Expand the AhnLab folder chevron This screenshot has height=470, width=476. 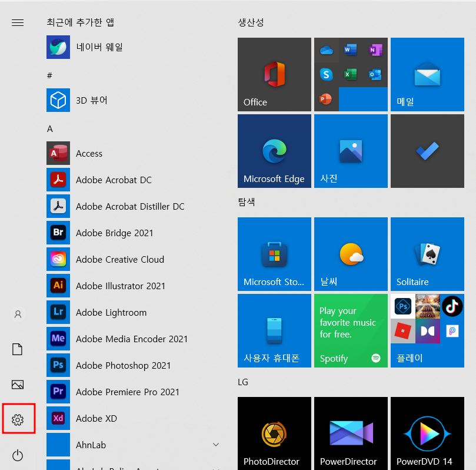pyautogui.click(x=216, y=445)
